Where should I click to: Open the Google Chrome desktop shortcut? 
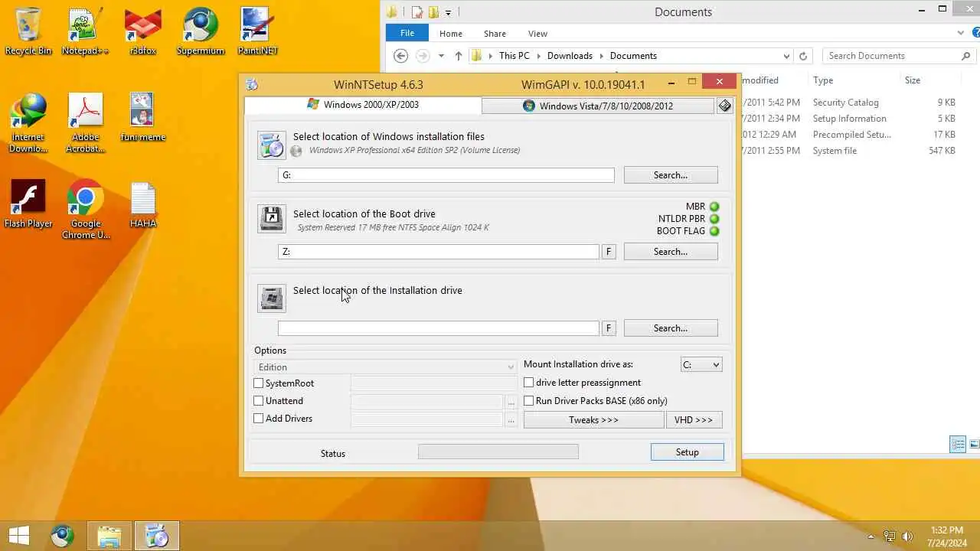point(85,210)
